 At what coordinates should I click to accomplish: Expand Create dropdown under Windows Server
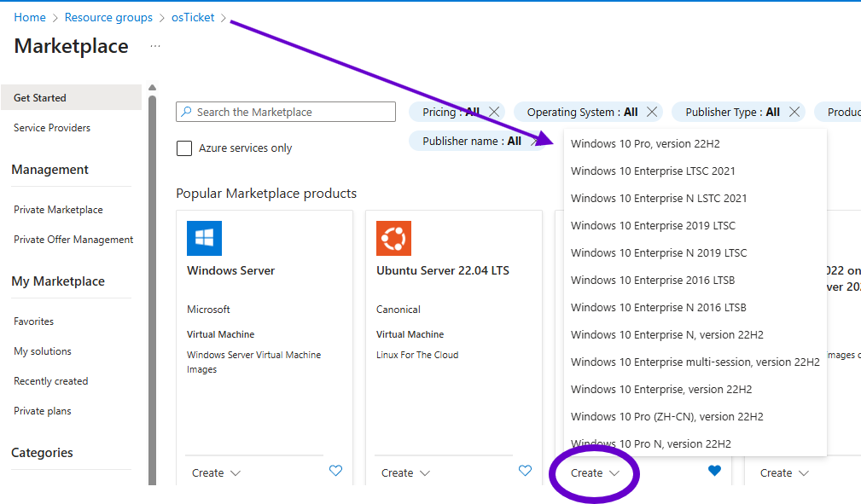click(217, 472)
